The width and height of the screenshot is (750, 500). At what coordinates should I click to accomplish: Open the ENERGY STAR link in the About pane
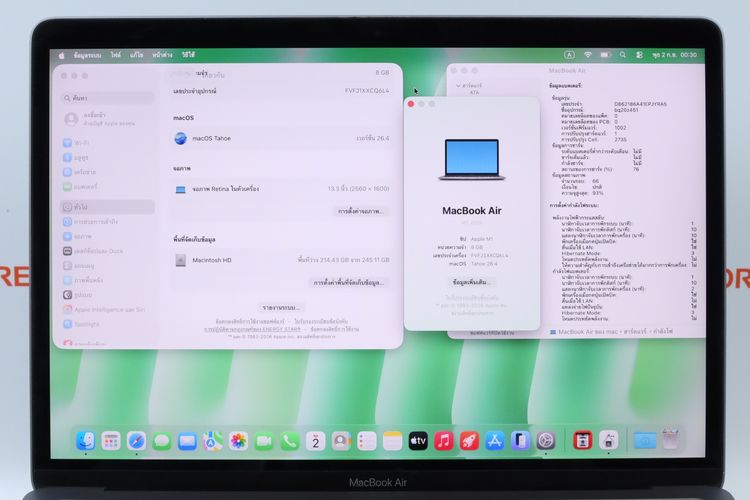pos(253,329)
